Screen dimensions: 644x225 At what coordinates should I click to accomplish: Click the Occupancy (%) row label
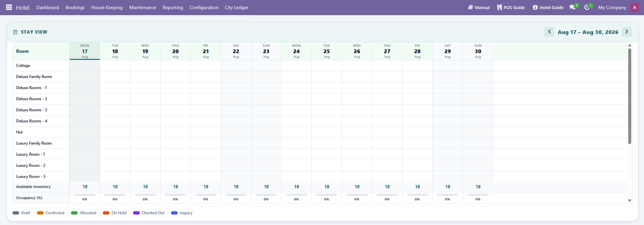point(29,198)
